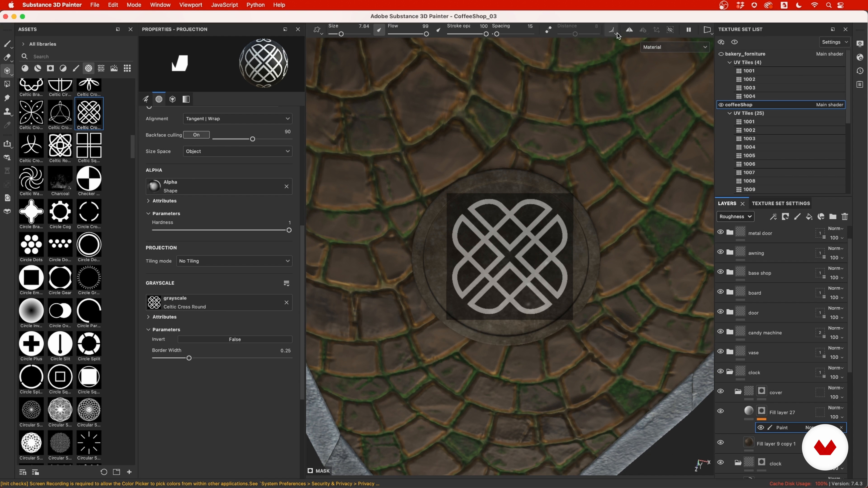Image resolution: width=868 pixels, height=488 pixels.
Task: Remove the Alpha Shape resource
Action: [x=286, y=186]
